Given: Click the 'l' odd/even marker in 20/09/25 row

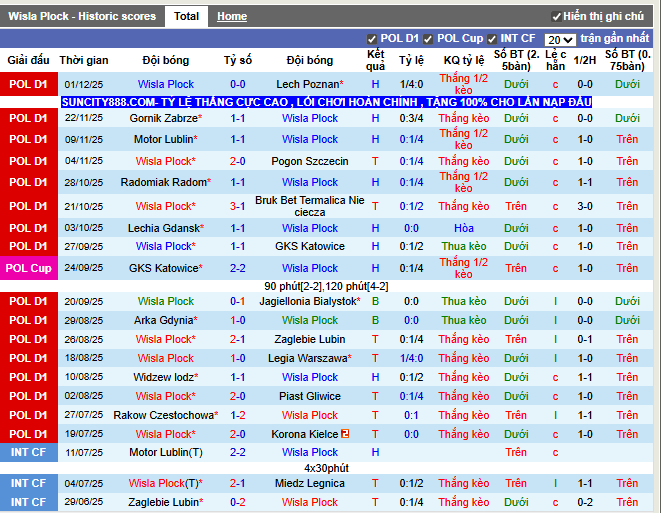Looking at the screenshot, I should [556, 301].
